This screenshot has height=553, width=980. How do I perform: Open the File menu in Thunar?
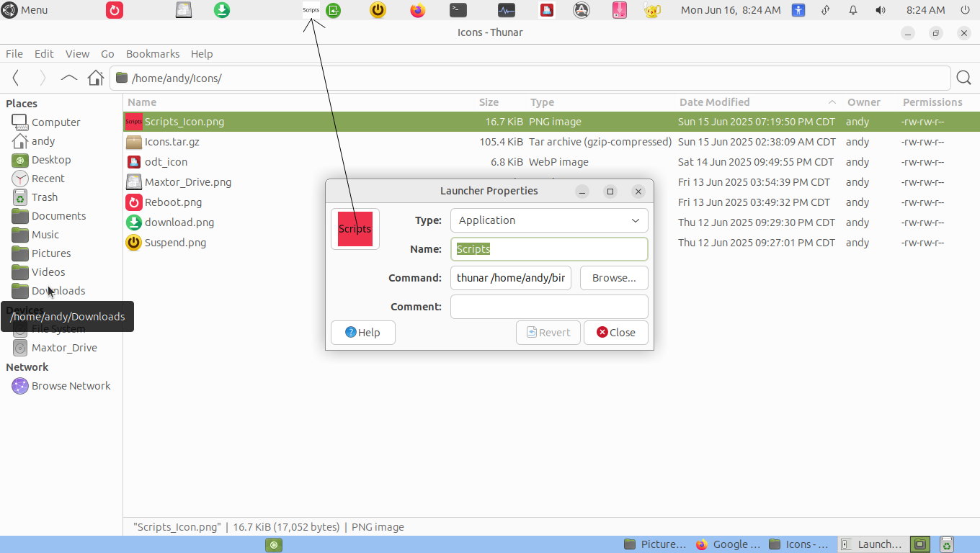(x=14, y=54)
